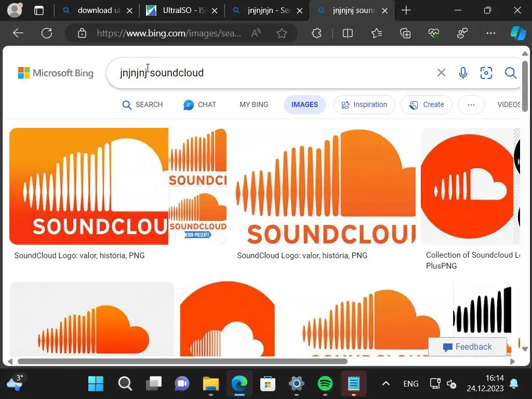Add page to favorites star icon
This screenshot has width=532, height=399.
pos(282,33)
